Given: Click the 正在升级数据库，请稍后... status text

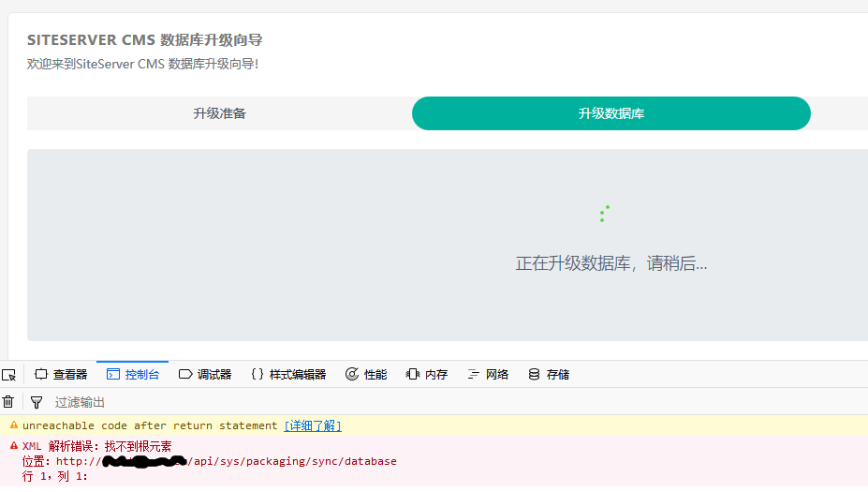Looking at the screenshot, I should click(x=611, y=263).
